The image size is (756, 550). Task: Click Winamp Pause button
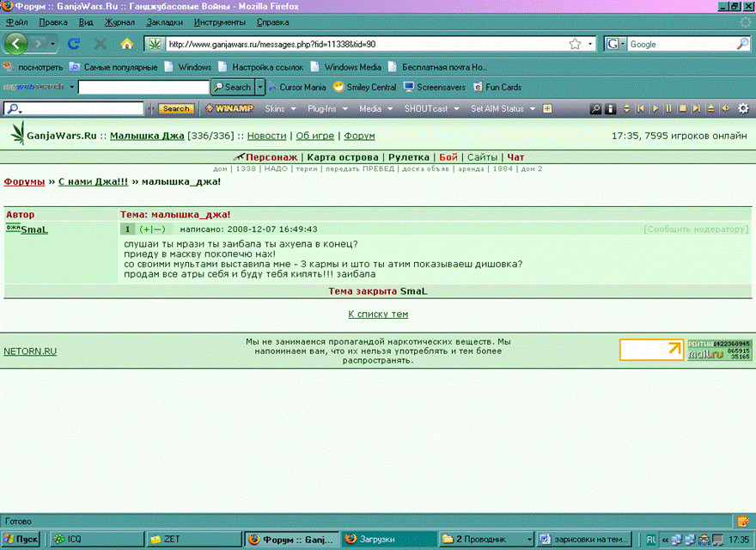click(x=668, y=108)
